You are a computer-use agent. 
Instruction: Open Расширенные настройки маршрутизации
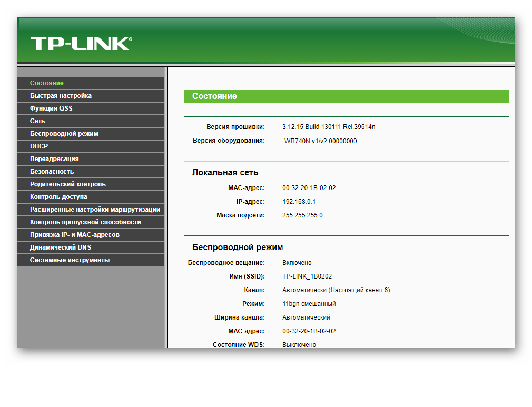pyautogui.click(x=95, y=210)
